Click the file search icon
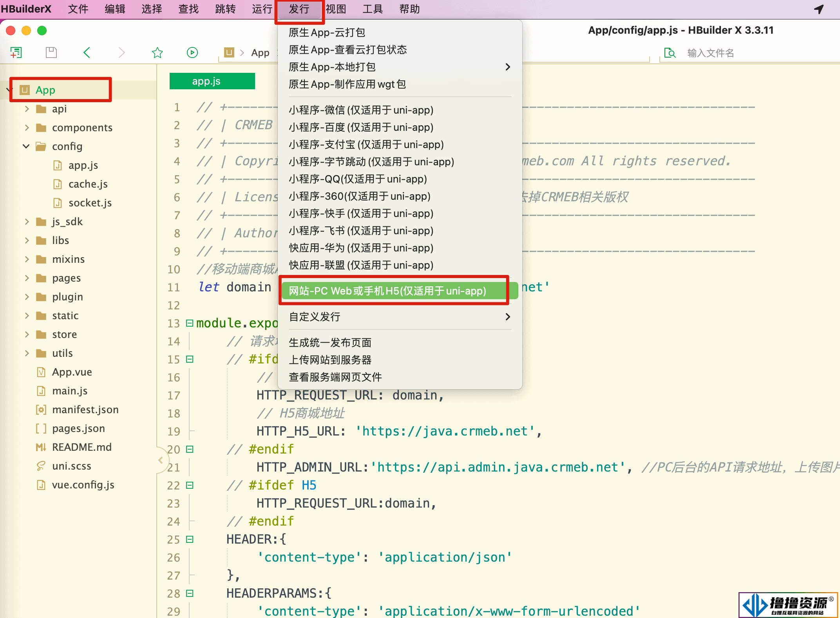This screenshot has height=618, width=840. tap(670, 52)
